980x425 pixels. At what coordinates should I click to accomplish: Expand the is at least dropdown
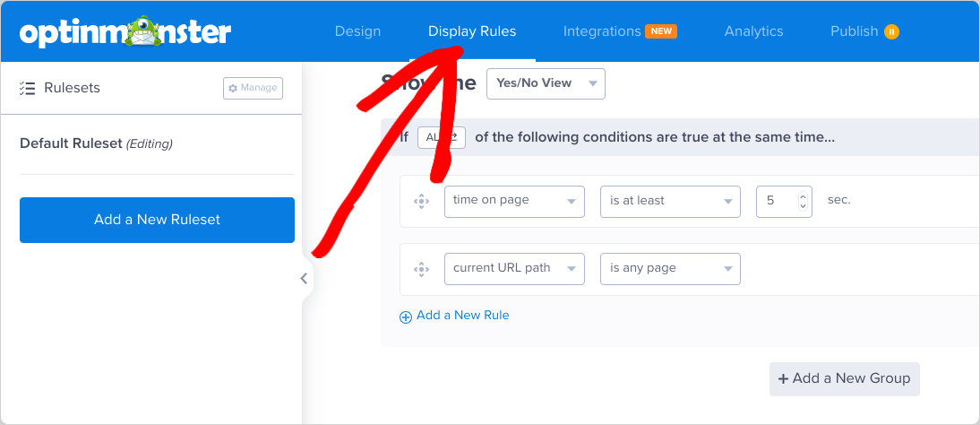[670, 201]
